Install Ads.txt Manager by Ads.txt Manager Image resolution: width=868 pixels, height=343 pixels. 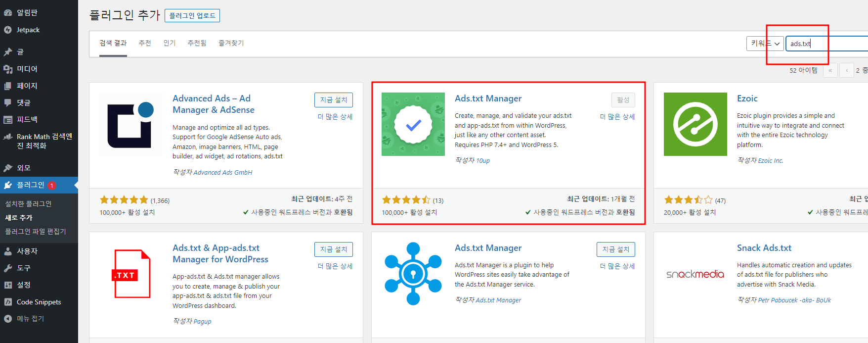[x=616, y=249]
